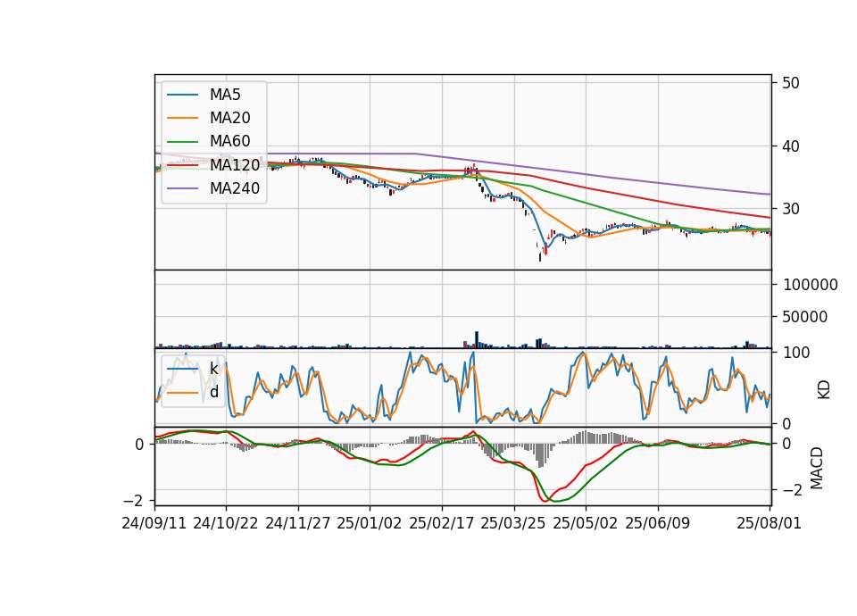Click the MA240 legend label

pos(235,188)
